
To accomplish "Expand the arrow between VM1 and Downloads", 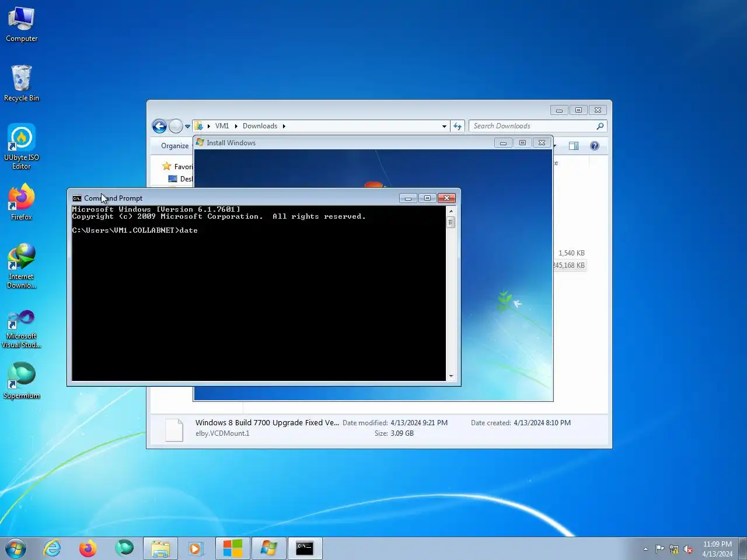I will (x=236, y=126).
